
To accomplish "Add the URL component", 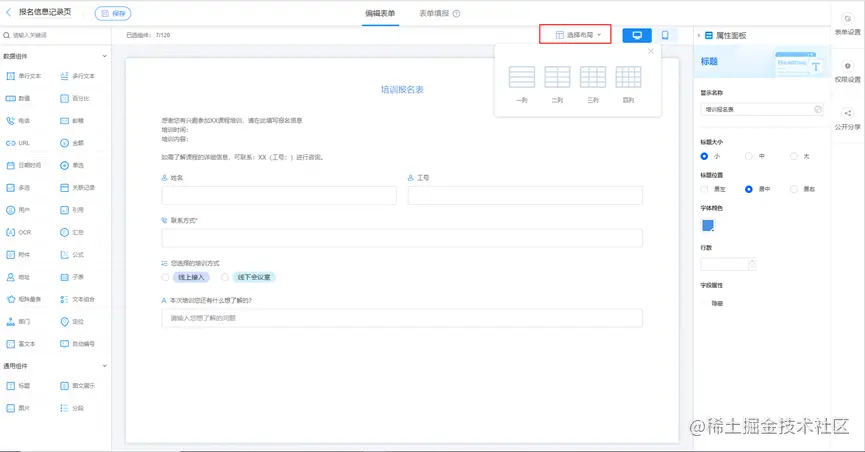I will click(x=18, y=143).
